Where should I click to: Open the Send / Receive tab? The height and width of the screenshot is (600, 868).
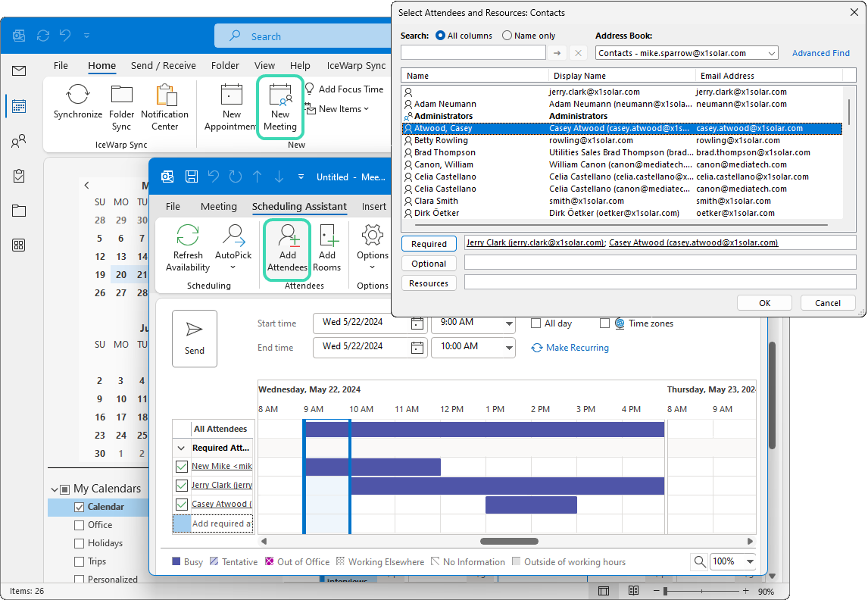click(x=164, y=65)
